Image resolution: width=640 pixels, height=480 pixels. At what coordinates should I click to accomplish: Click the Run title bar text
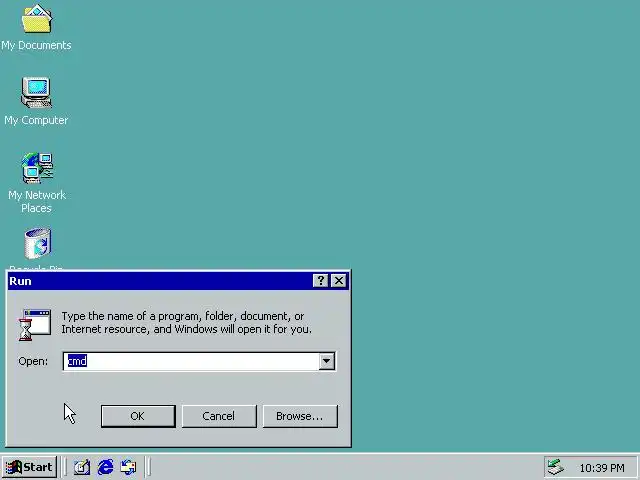(x=20, y=281)
